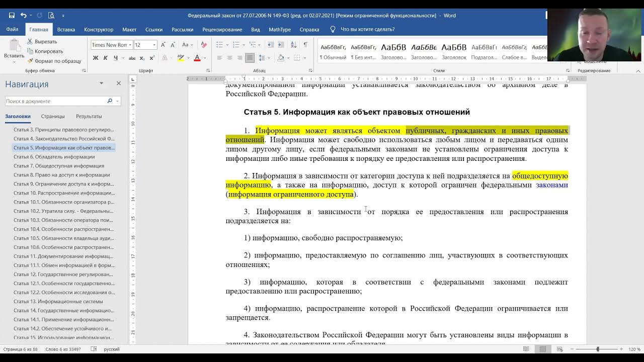Save the document with the floppy disk icon

pos(12,16)
